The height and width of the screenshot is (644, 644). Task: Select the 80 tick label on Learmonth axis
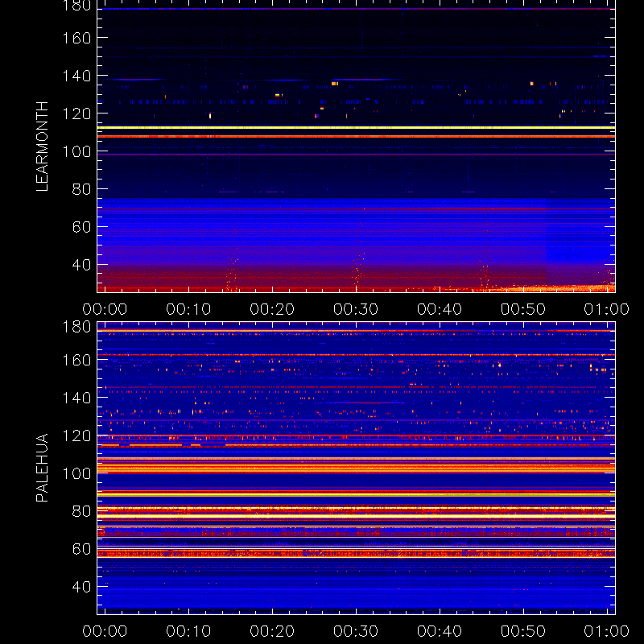pyautogui.click(x=81, y=189)
